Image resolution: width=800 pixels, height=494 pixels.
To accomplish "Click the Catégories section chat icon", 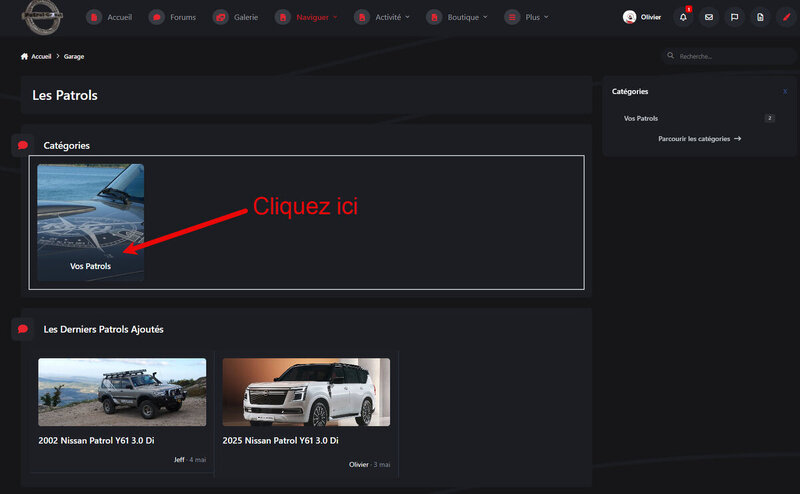I will [22, 145].
